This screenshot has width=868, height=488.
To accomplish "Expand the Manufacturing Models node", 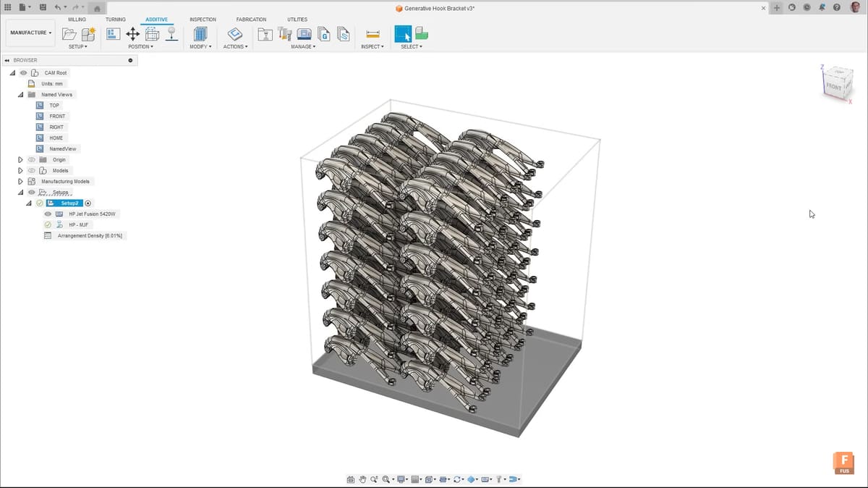I will pyautogui.click(x=20, y=182).
